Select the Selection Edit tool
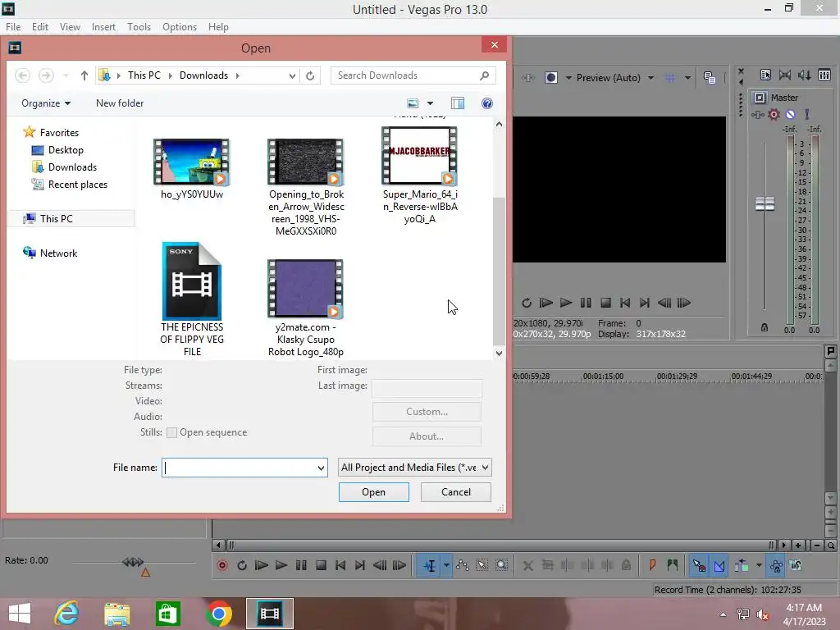 (x=482, y=565)
